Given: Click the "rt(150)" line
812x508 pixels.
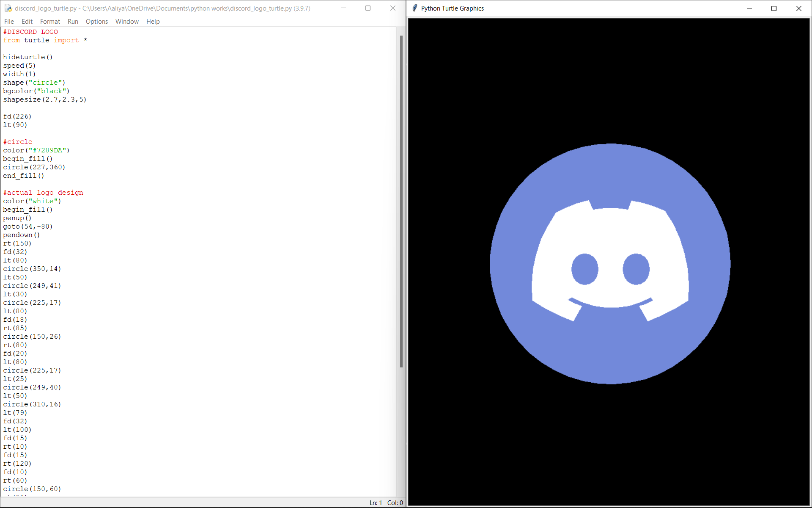Looking at the screenshot, I should [x=17, y=243].
